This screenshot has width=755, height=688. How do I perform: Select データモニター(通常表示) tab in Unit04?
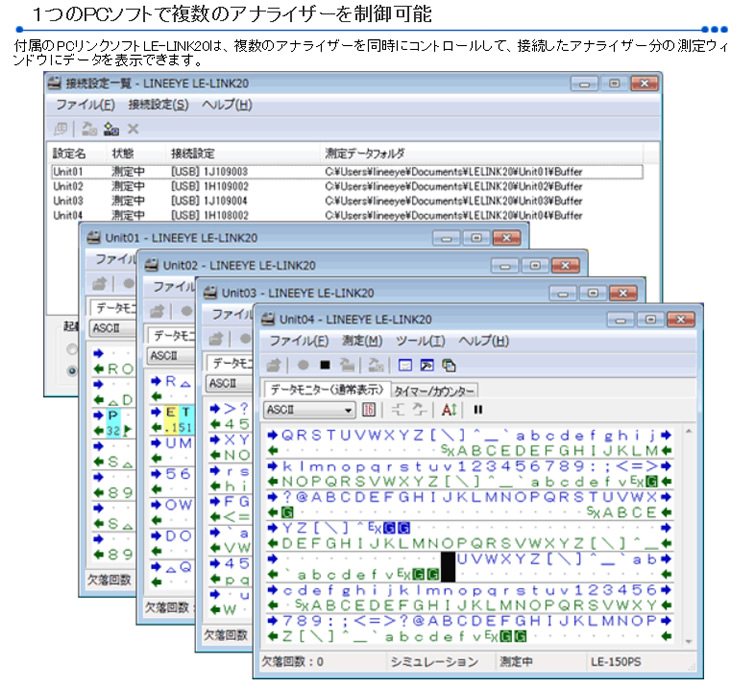[x=327, y=389]
